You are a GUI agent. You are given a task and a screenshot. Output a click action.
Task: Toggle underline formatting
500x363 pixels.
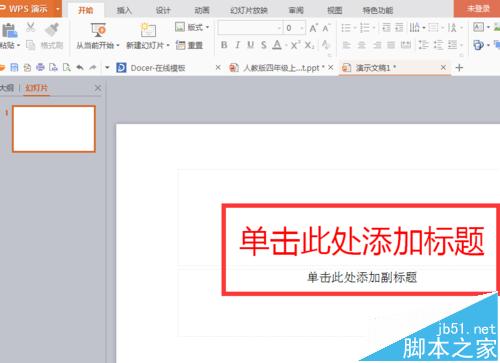[251, 45]
